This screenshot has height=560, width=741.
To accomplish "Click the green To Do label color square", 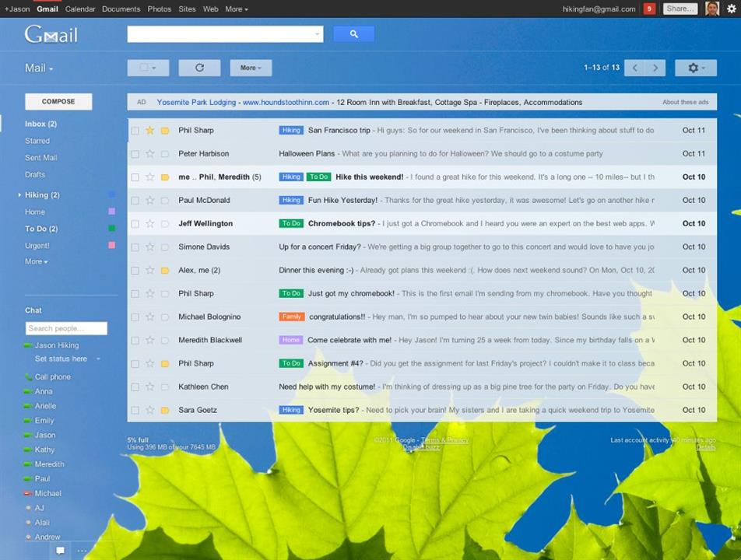I will [111, 229].
